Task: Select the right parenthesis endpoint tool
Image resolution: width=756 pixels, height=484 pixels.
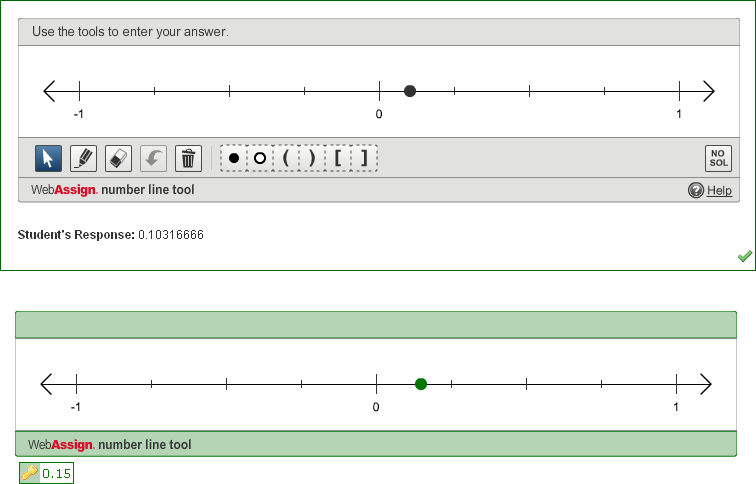Action: pyautogui.click(x=312, y=158)
